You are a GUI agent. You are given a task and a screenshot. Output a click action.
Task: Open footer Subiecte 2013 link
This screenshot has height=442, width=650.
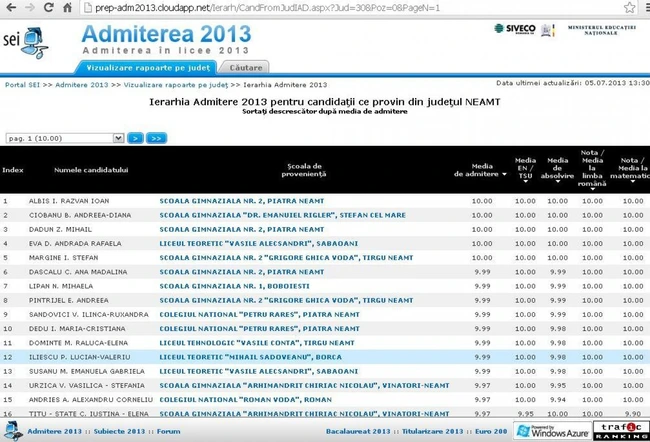point(119,431)
